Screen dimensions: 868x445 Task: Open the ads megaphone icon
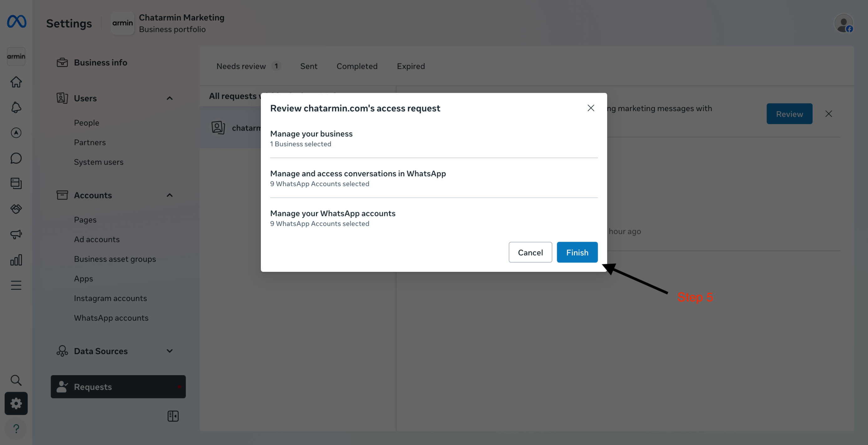[16, 234]
